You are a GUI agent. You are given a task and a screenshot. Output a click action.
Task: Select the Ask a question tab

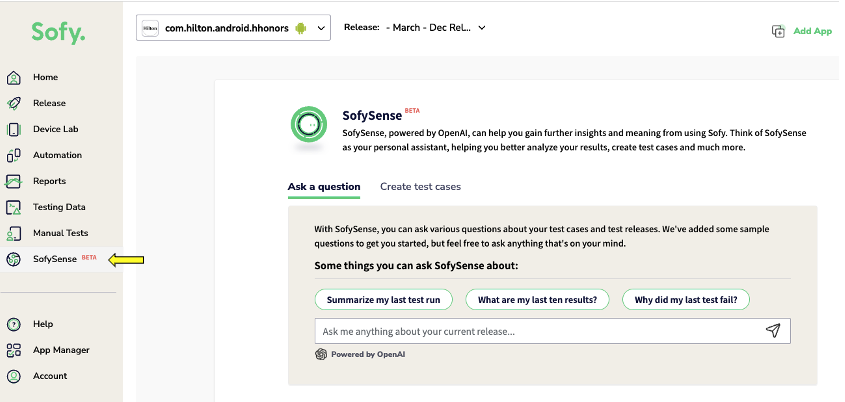click(x=324, y=187)
